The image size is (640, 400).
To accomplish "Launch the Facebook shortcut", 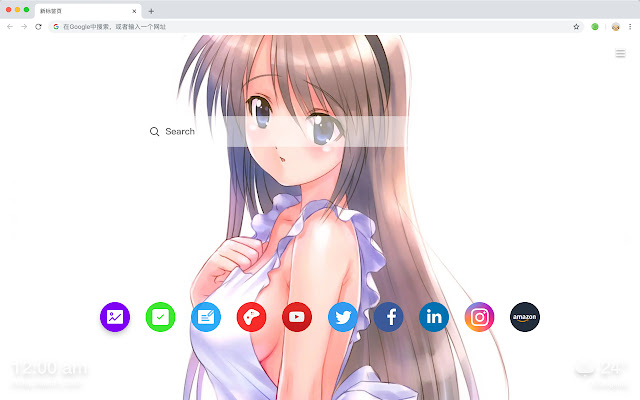I will coord(389,317).
